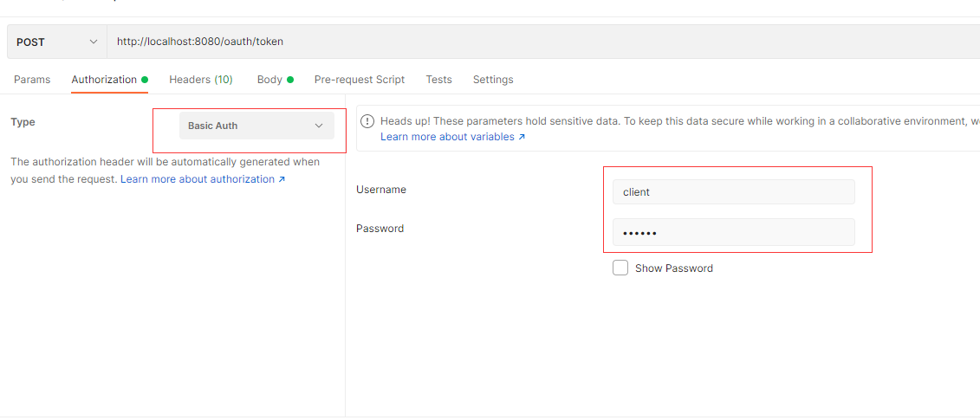Click the Username field containing client
The height and width of the screenshot is (420, 980).
(x=733, y=192)
